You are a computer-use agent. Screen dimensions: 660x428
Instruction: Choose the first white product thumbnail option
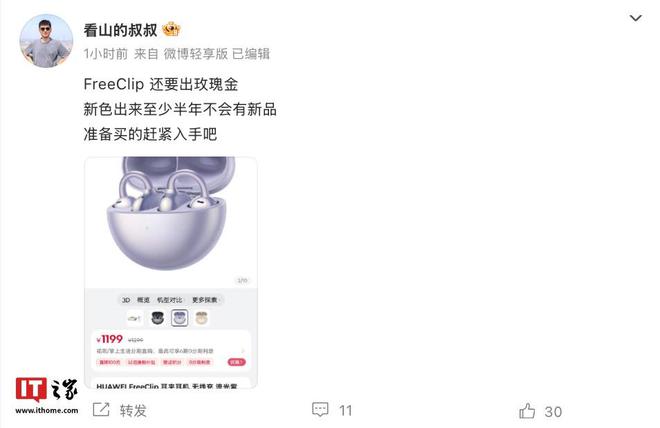click(x=135, y=318)
